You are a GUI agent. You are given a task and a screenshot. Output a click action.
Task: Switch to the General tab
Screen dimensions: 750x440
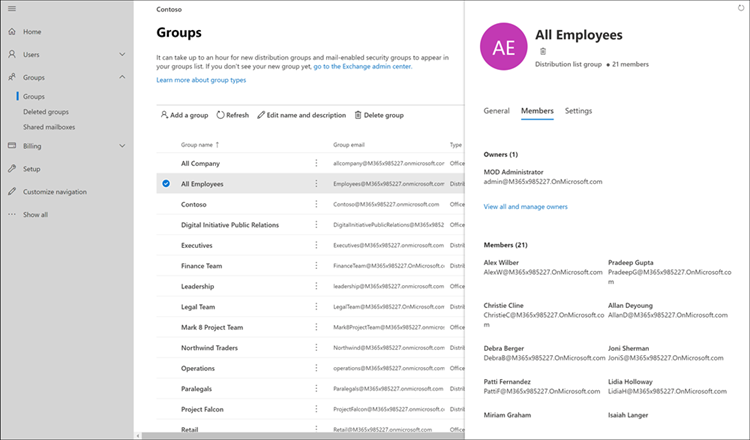pyautogui.click(x=496, y=110)
